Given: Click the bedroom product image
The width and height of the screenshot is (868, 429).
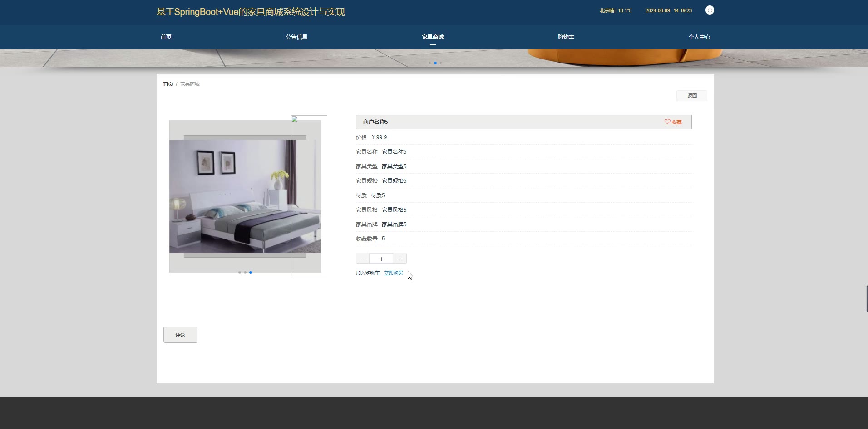Looking at the screenshot, I should 245,196.
